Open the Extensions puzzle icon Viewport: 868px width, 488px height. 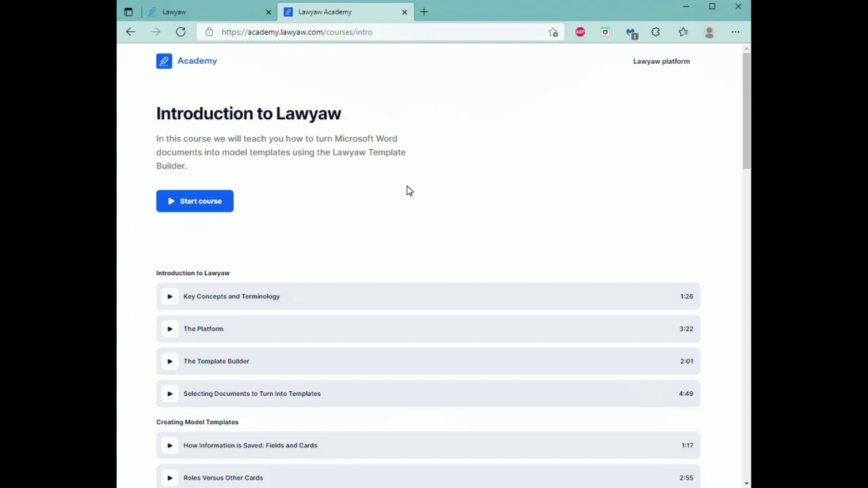click(656, 32)
